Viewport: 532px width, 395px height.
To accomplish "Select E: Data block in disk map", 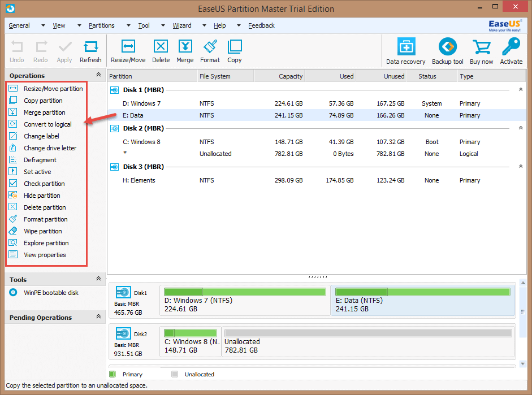I will 423,301.
